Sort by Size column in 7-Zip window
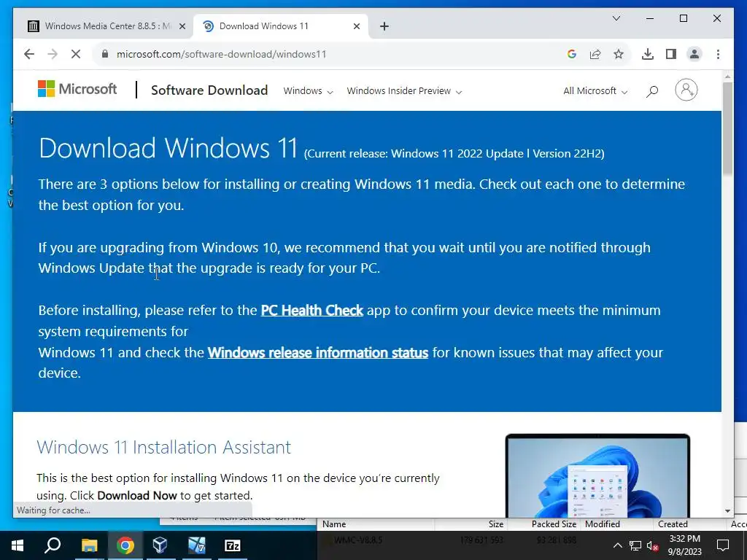747x560 pixels. click(471, 524)
